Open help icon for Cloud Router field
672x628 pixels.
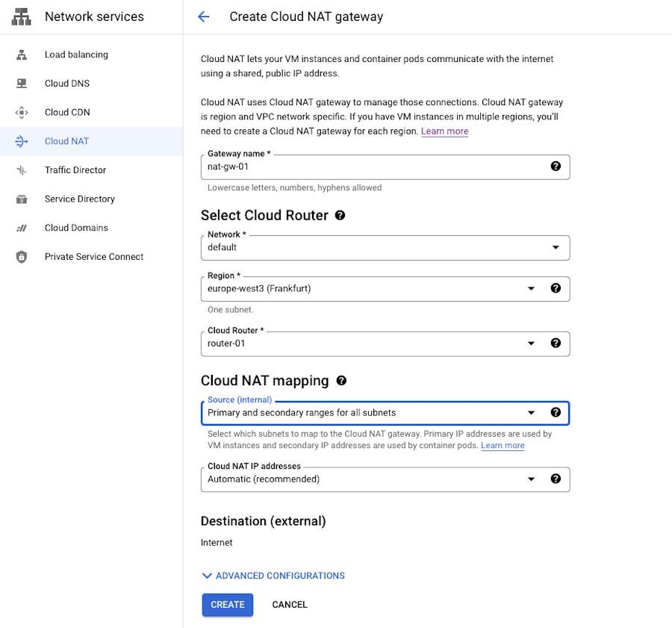pyautogui.click(x=556, y=343)
